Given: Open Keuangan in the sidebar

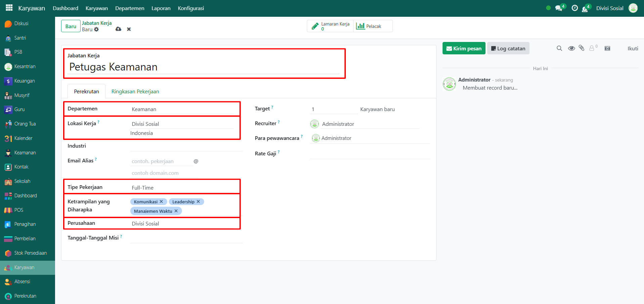Looking at the screenshot, I should click(x=25, y=81).
